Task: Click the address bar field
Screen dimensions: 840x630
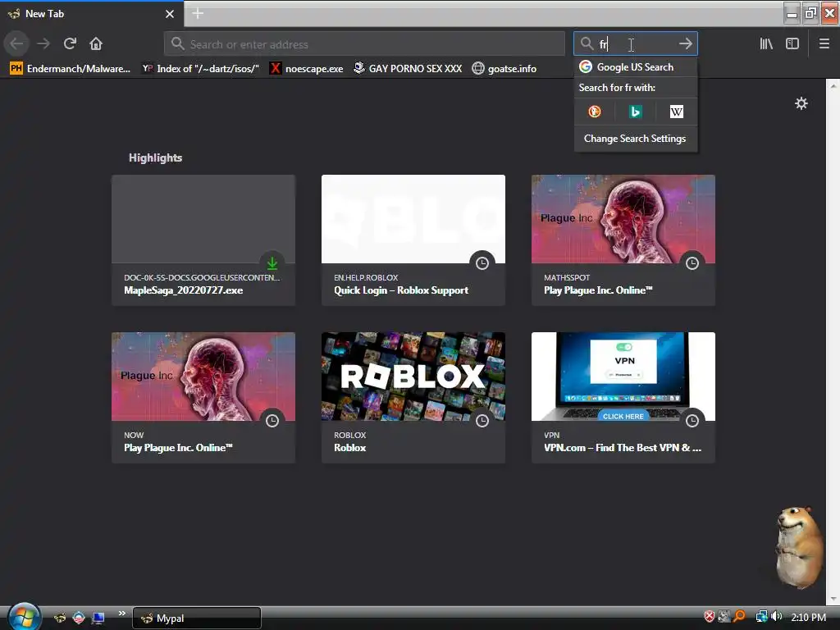Action: (364, 44)
